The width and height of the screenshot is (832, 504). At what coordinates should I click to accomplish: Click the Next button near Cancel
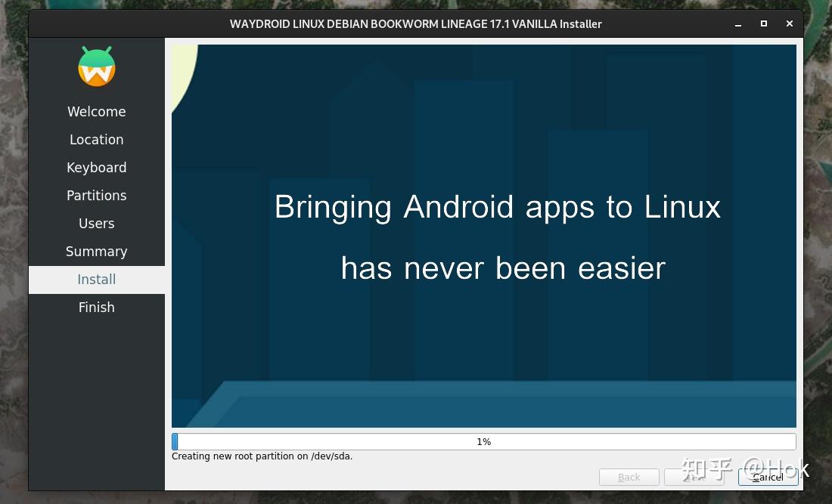click(x=694, y=477)
